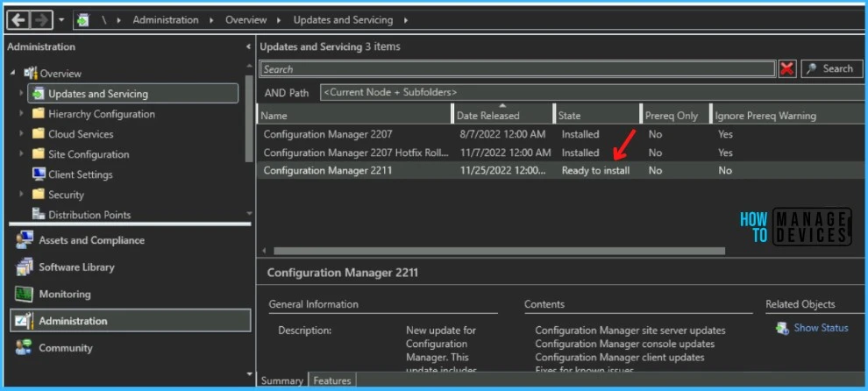Open dropdown arrow after Administration breadcrumb
868x391 pixels.
pyautogui.click(x=211, y=20)
